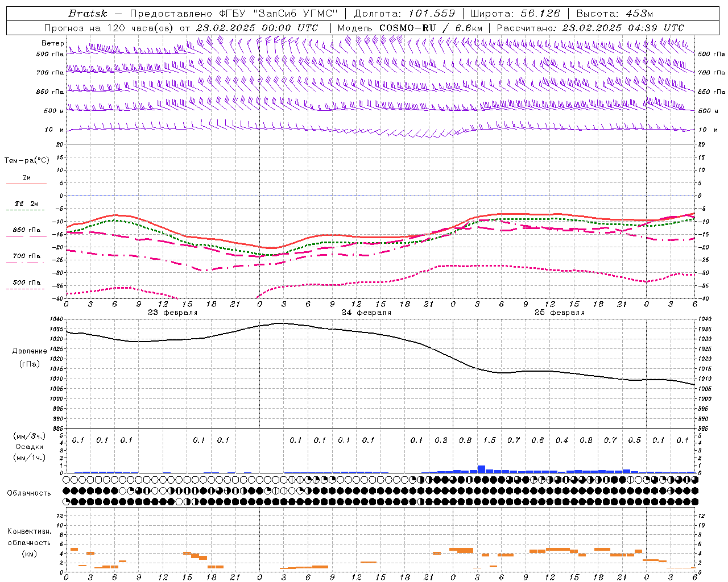Viewport: 728px width, 582px height.
Task: Click the "Облачность" cloud cover label
Action: tap(29, 493)
